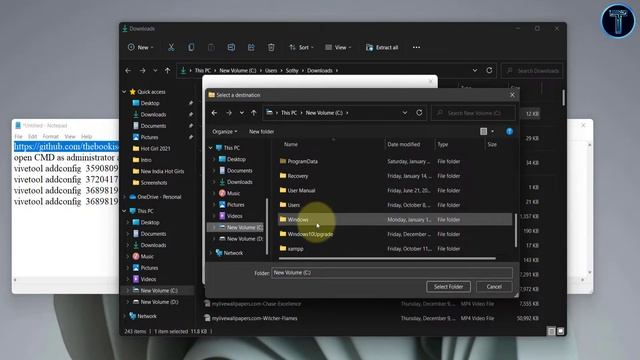Click Explorer up arrow in Downloads window

[x=167, y=71]
